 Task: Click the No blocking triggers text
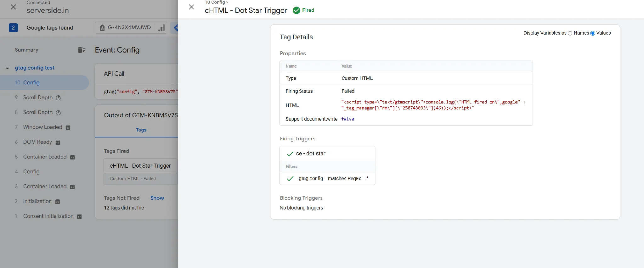coord(302,208)
